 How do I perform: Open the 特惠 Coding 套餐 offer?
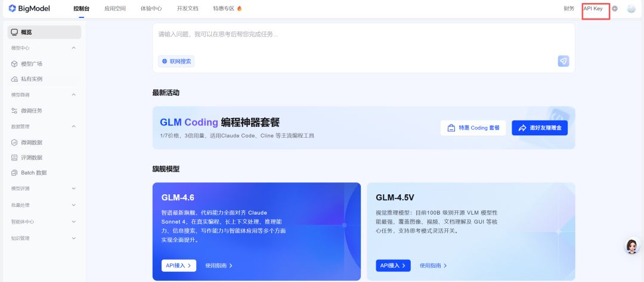(x=473, y=128)
